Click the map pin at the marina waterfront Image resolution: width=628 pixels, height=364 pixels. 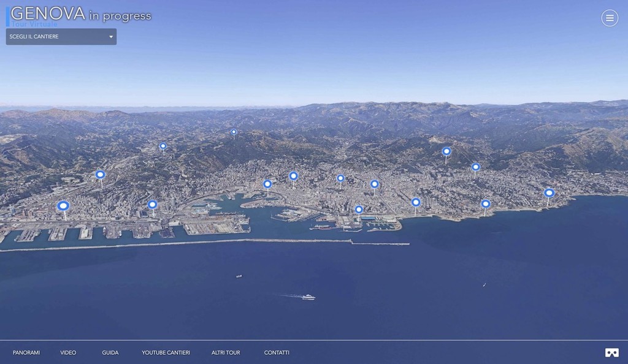pyautogui.click(x=359, y=210)
